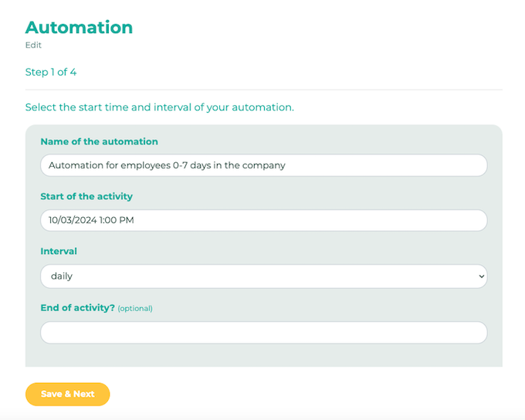Click the "Start of the activity" label
The height and width of the screenshot is (420, 525).
click(x=86, y=197)
